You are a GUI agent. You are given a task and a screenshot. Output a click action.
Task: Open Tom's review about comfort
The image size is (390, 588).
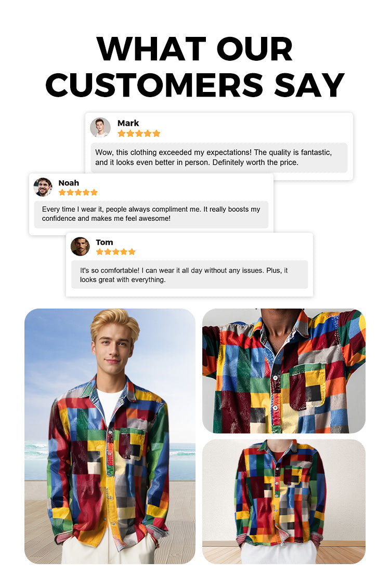[190, 275]
